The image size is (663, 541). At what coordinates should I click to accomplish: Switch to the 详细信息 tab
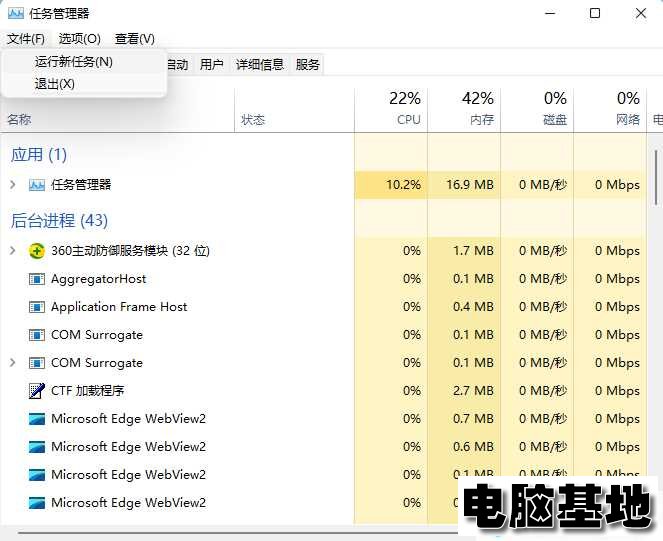[x=260, y=65]
